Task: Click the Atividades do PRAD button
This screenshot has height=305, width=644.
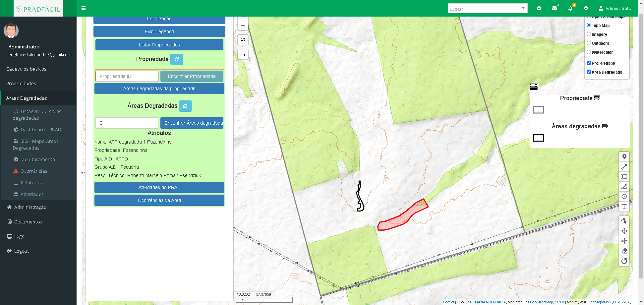Action: point(159,187)
